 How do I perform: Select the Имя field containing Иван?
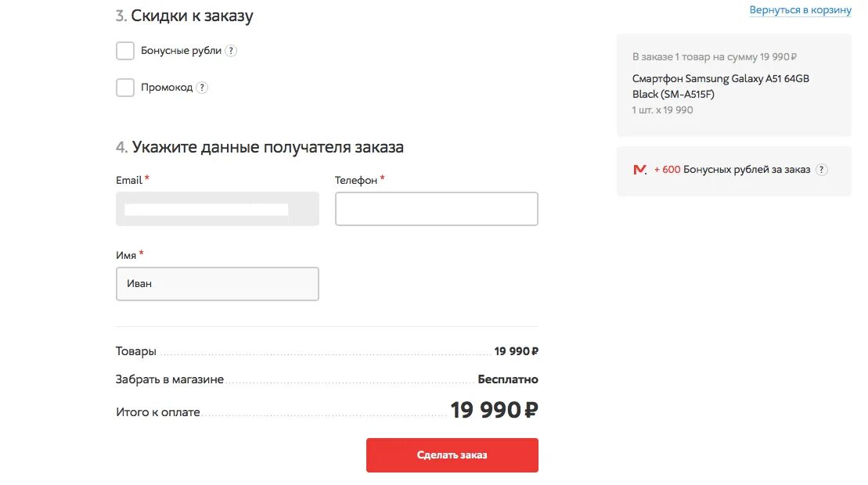coord(217,284)
